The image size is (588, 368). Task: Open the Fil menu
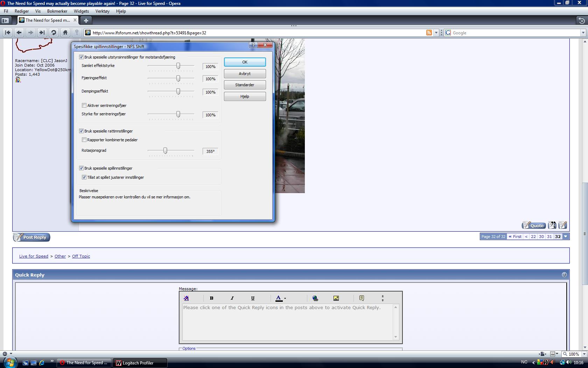tap(6, 11)
